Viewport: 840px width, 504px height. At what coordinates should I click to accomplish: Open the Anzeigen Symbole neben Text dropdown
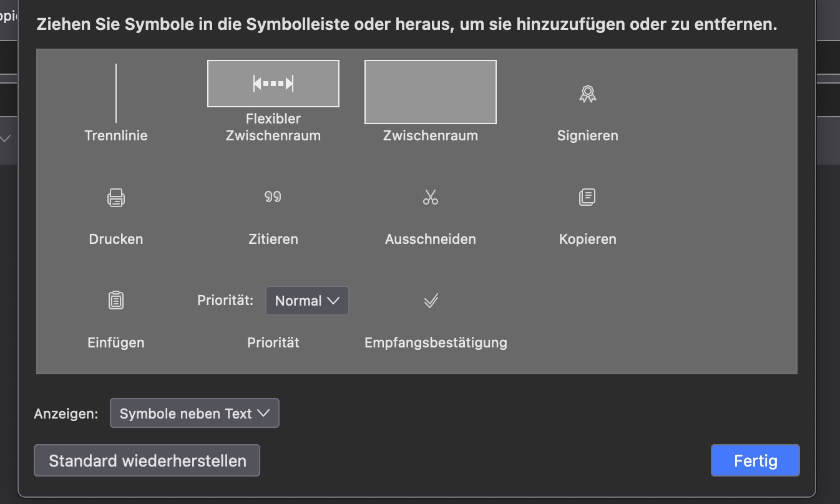click(195, 413)
